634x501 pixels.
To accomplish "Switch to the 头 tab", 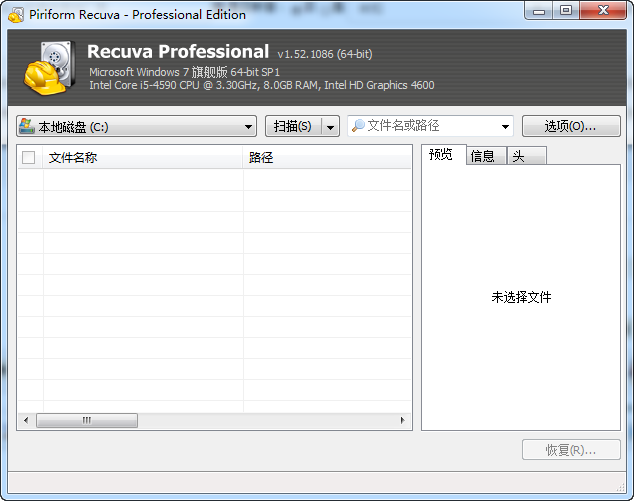I will (527, 156).
